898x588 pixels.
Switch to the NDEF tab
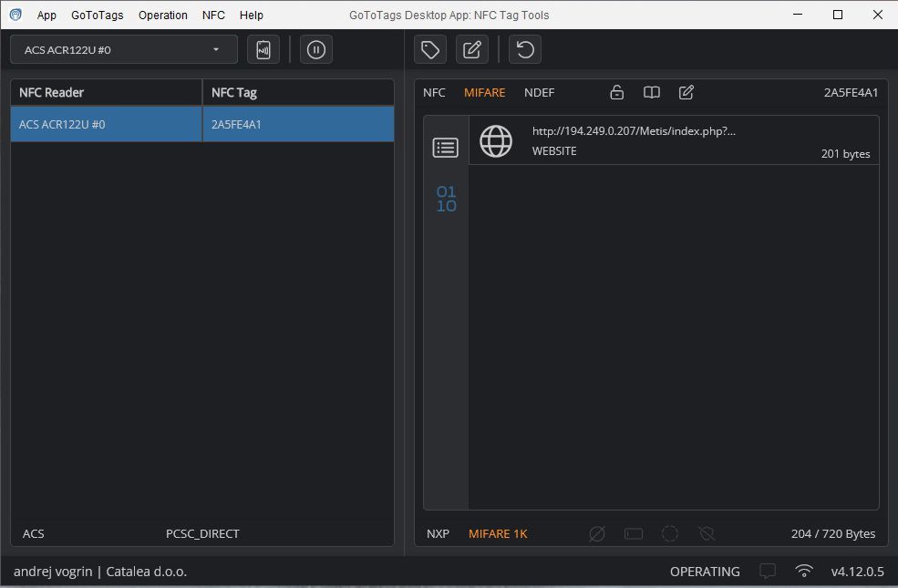[539, 92]
